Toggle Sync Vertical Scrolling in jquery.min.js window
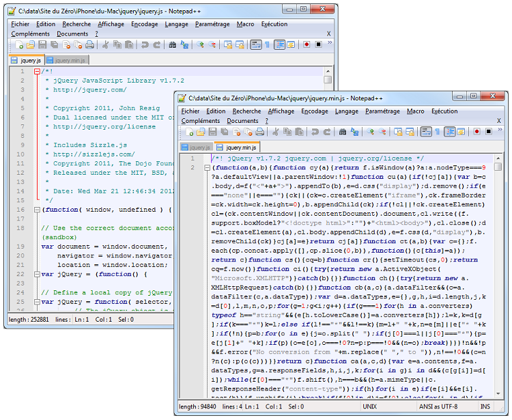Image resolution: width=512 pixels, height=420 pixels. tap(398, 132)
